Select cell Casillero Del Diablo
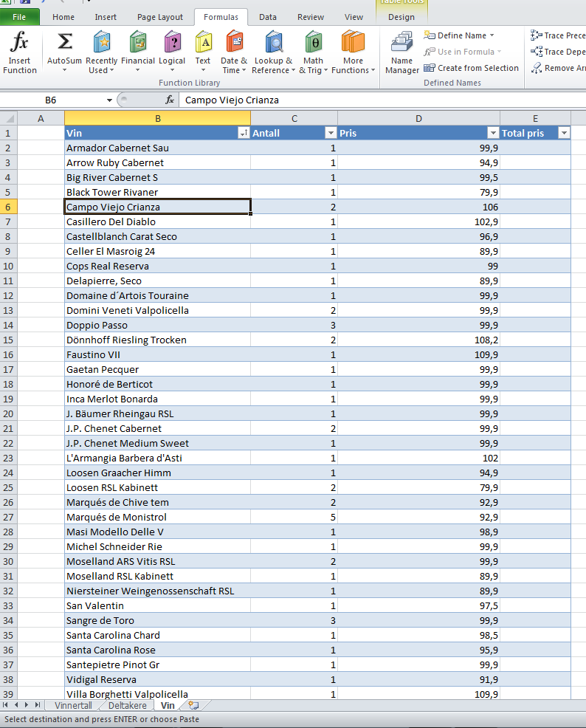 (157, 222)
